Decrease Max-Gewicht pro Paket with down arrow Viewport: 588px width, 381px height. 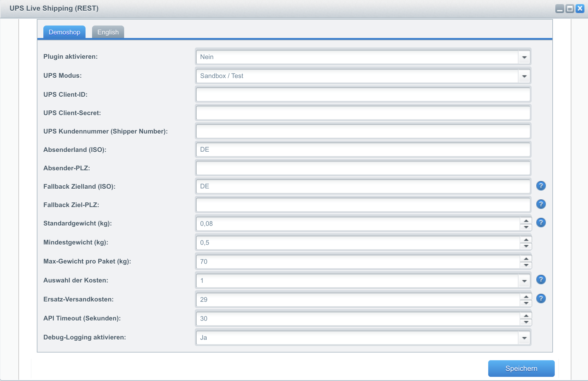tap(526, 264)
